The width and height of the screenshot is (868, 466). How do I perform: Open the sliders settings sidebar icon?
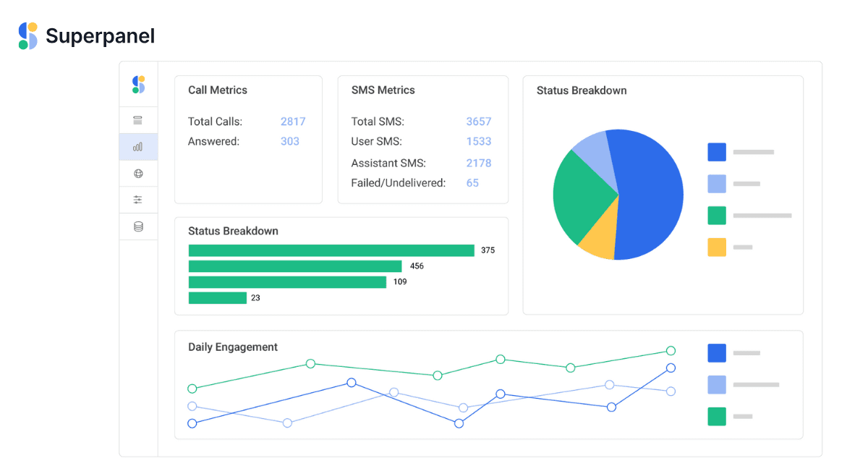pos(138,200)
